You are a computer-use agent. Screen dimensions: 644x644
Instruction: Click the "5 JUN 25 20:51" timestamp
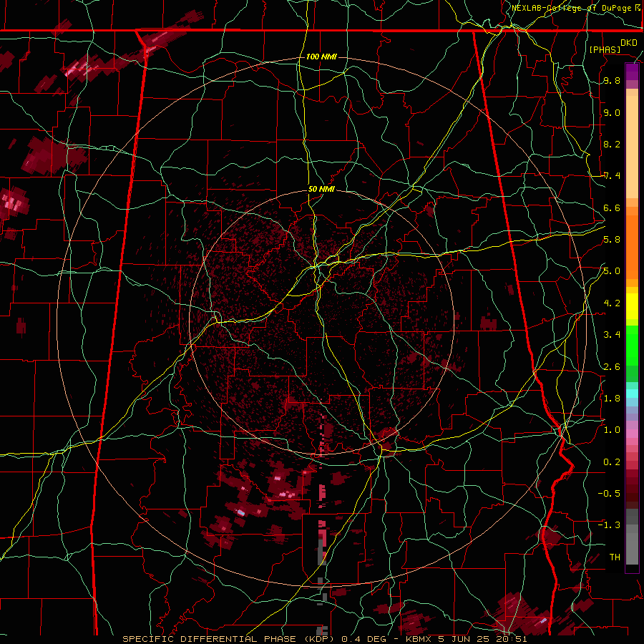[482, 639]
